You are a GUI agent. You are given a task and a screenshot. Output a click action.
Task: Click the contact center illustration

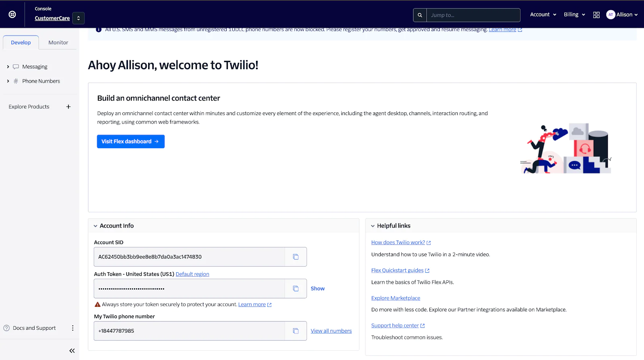point(566,149)
